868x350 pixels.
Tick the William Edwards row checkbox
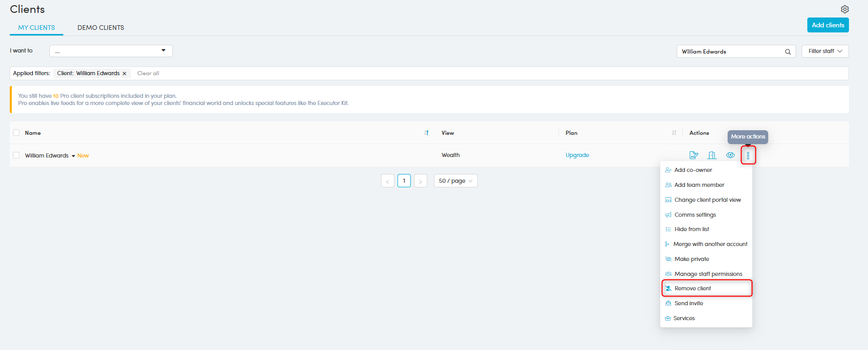(16, 155)
